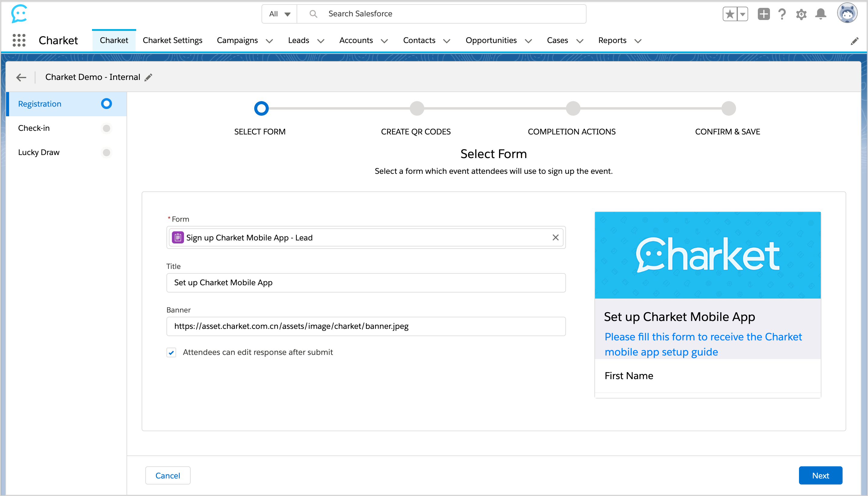Jump to Create QR Codes progress step
The image size is (868, 496).
417,108
